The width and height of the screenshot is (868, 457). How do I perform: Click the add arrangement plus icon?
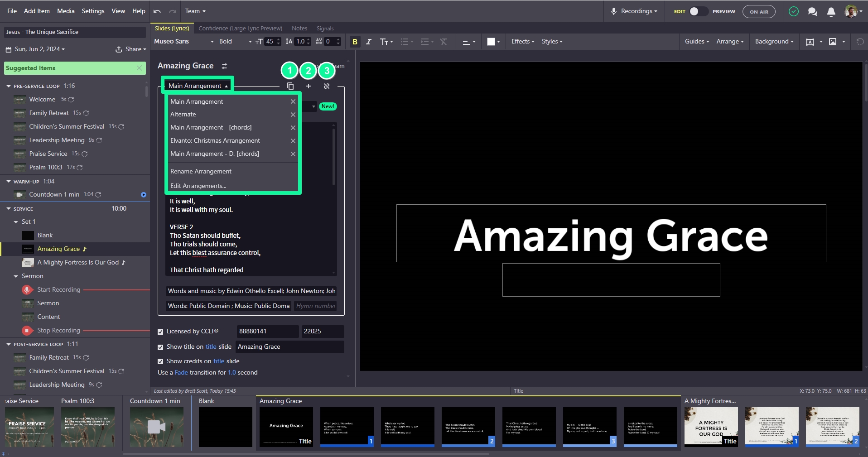tap(309, 86)
